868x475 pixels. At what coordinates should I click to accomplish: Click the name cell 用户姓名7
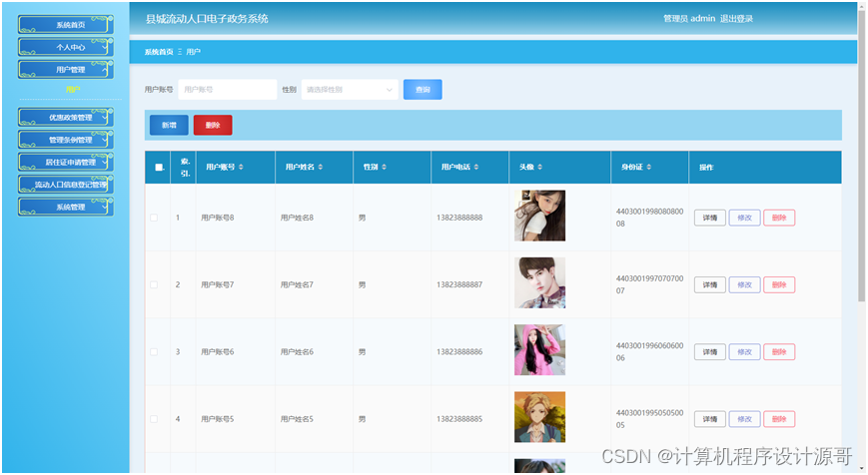coord(297,284)
